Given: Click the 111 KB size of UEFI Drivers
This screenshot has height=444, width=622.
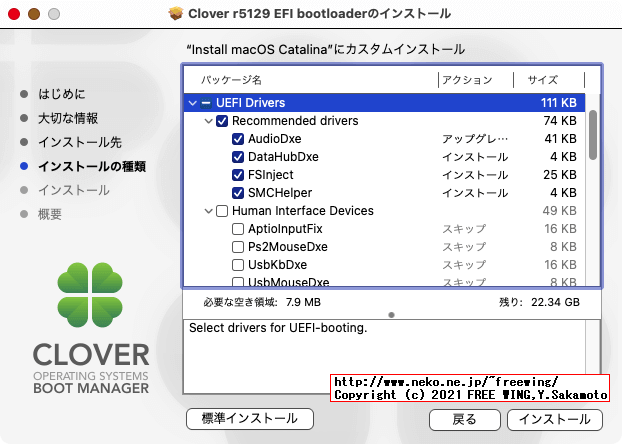Looking at the screenshot, I should 559,103.
